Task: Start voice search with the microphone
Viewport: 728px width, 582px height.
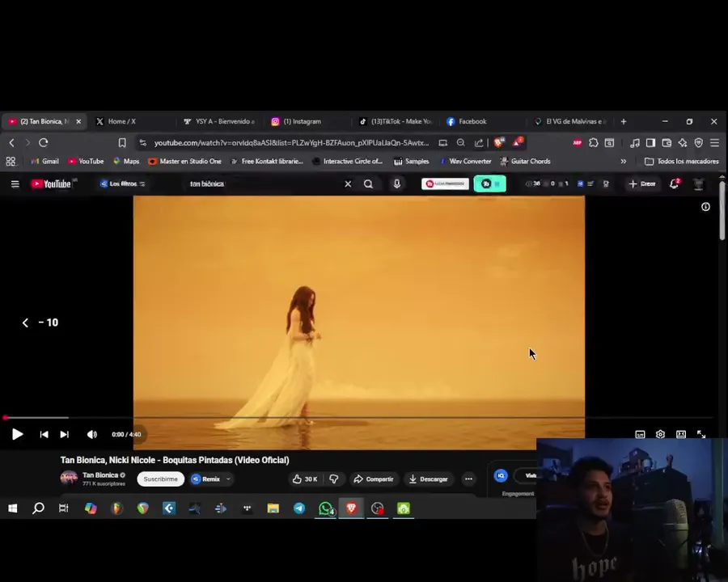Action: 396,184
